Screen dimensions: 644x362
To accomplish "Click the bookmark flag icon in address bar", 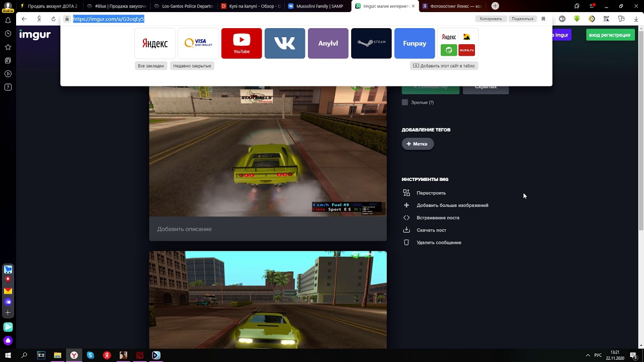I will coord(543,19).
